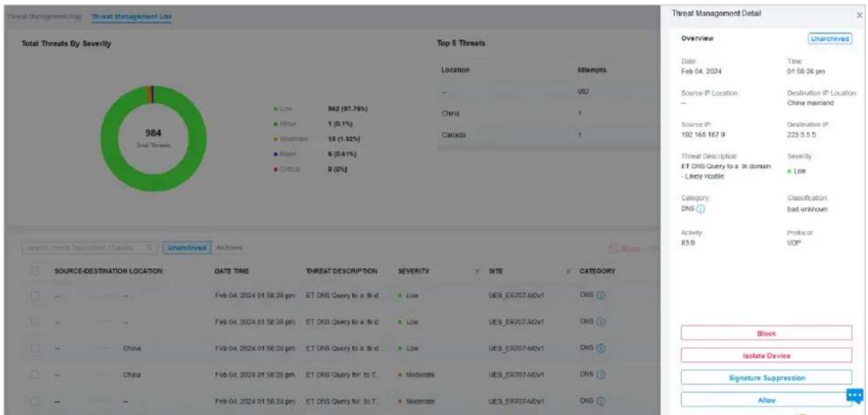Click the 982 attempts value in Top 5
Viewport: 868px width, 415px height.
point(582,92)
